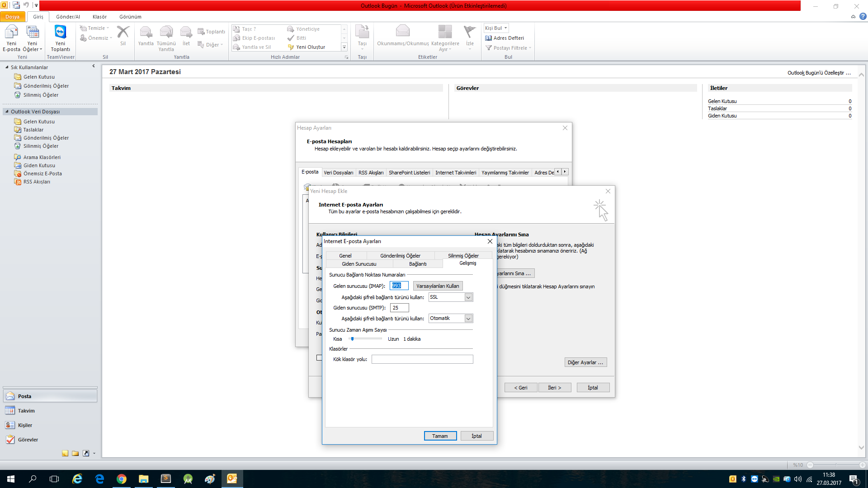
Task: Open the Yeni Öğeler ribbon button
Action: (x=32, y=38)
